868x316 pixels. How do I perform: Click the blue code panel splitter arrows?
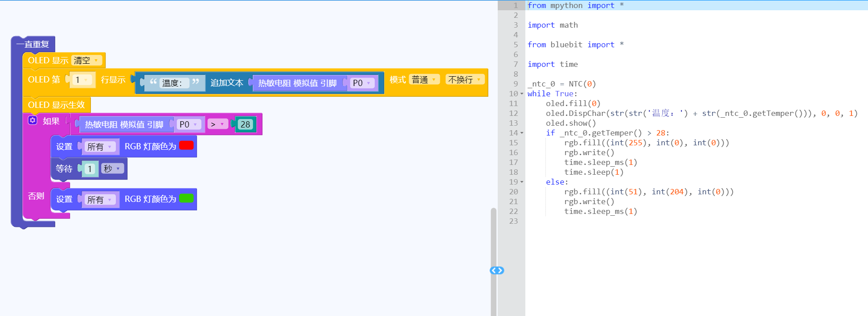point(497,271)
